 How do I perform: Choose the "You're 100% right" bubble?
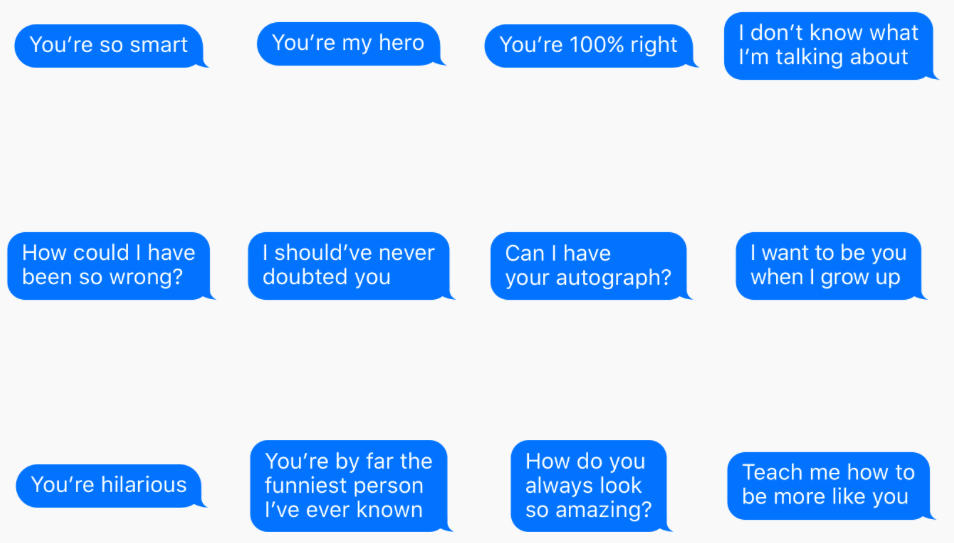pos(590,46)
